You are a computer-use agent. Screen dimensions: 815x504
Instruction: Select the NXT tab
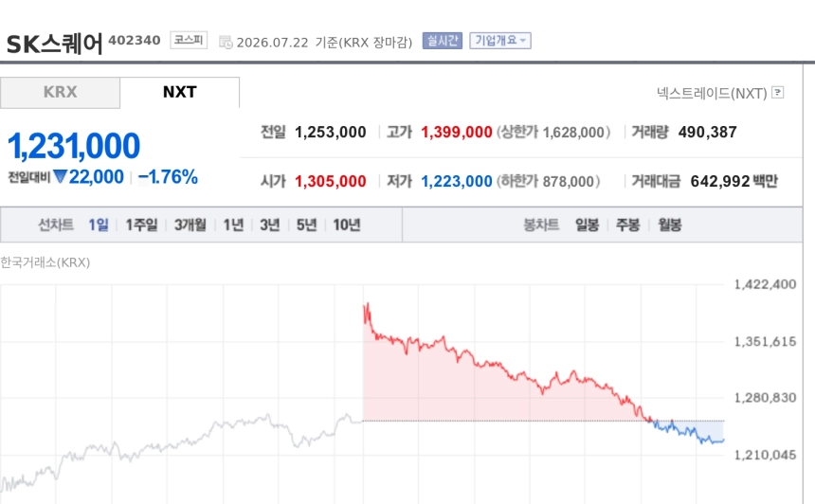180,92
